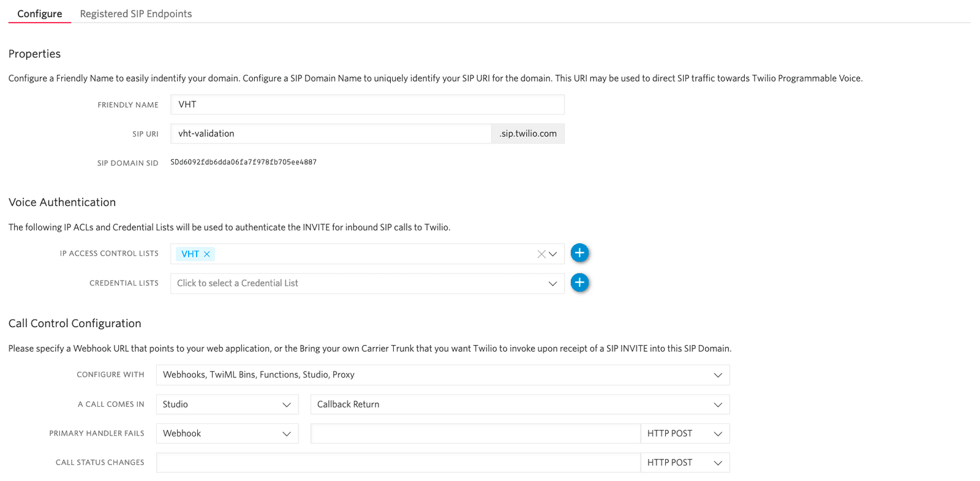This screenshot has height=481, width=980.
Task: Click the SIP Domain SID value
Action: [243, 162]
